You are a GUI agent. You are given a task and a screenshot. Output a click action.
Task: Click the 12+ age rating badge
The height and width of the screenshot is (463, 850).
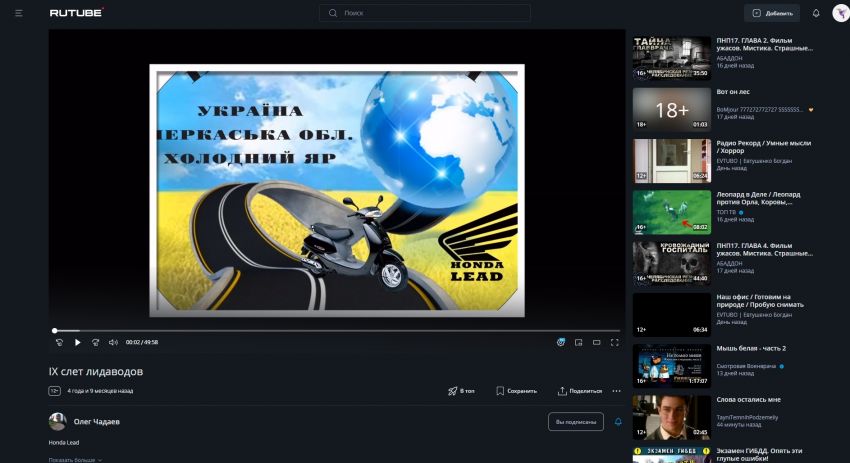pyautogui.click(x=54, y=390)
